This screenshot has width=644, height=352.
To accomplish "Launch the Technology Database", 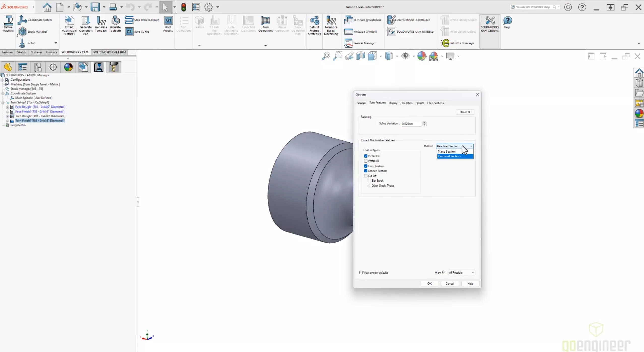I will (363, 20).
